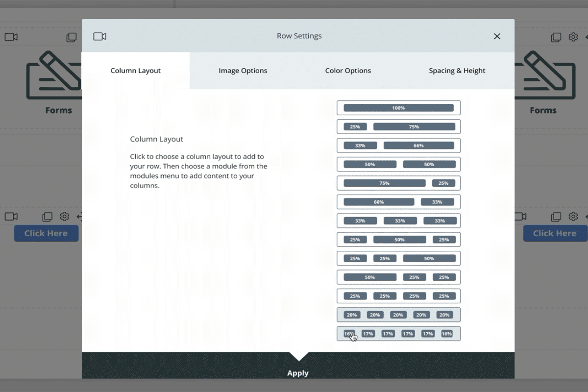Open the Color Options tab

pyautogui.click(x=348, y=71)
